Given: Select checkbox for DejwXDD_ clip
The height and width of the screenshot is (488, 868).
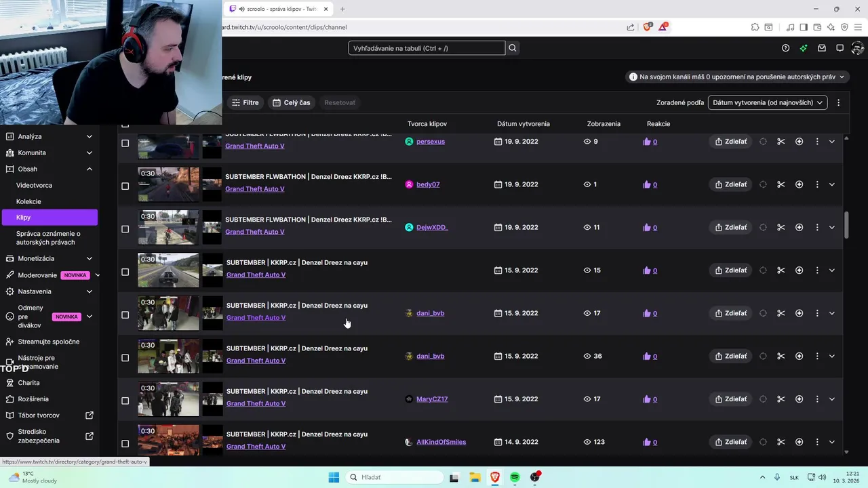Looking at the screenshot, I should tap(125, 229).
